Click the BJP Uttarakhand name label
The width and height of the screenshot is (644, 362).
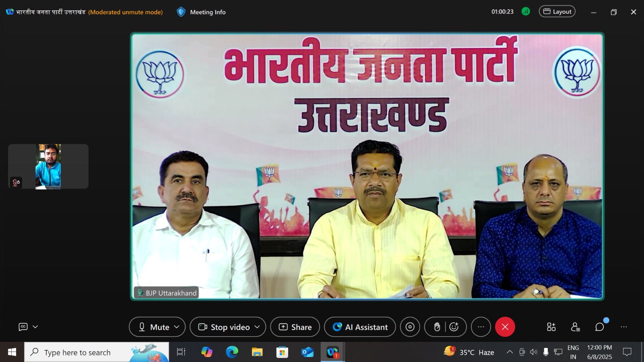point(167,293)
